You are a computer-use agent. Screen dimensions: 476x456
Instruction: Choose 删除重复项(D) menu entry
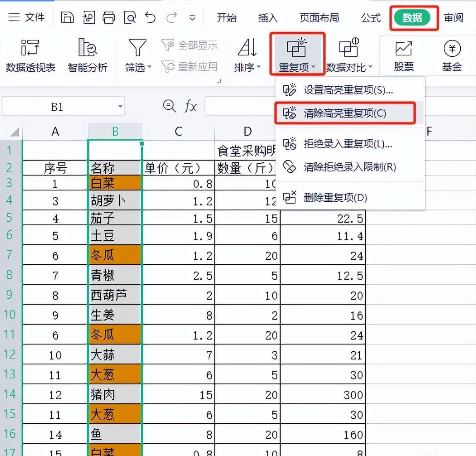[x=350, y=198]
